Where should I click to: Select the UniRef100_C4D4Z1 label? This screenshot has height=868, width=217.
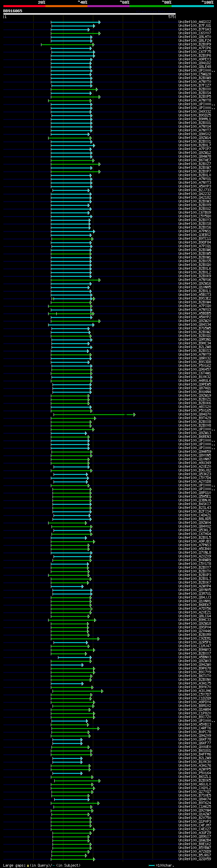pos(195,515)
